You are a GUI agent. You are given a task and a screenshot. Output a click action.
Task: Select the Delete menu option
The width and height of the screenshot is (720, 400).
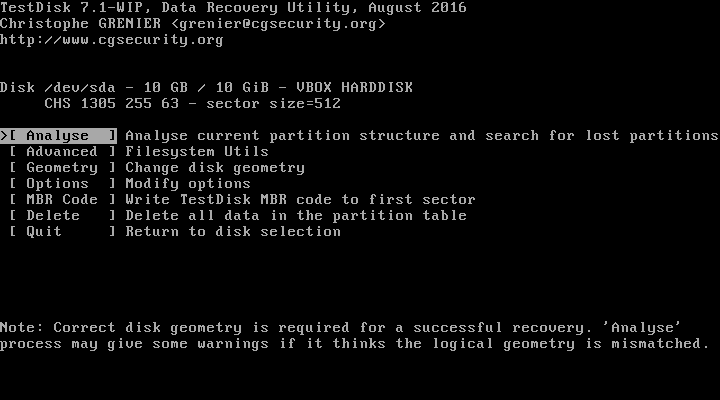(x=62, y=215)
